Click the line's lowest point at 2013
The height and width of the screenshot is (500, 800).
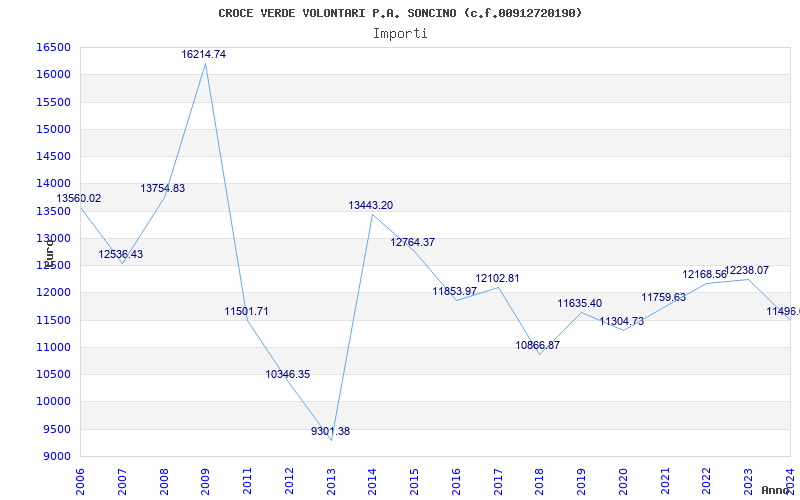(x=331, y=440)
